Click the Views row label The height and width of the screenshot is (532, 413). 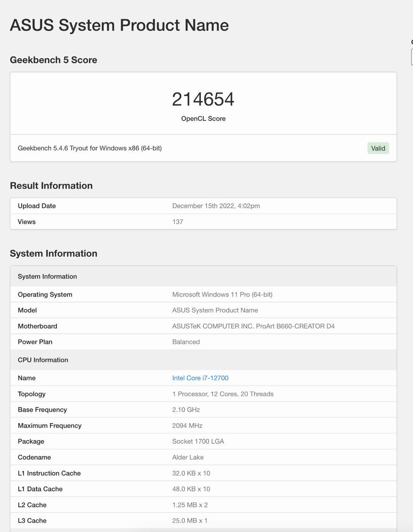point(27,222)
